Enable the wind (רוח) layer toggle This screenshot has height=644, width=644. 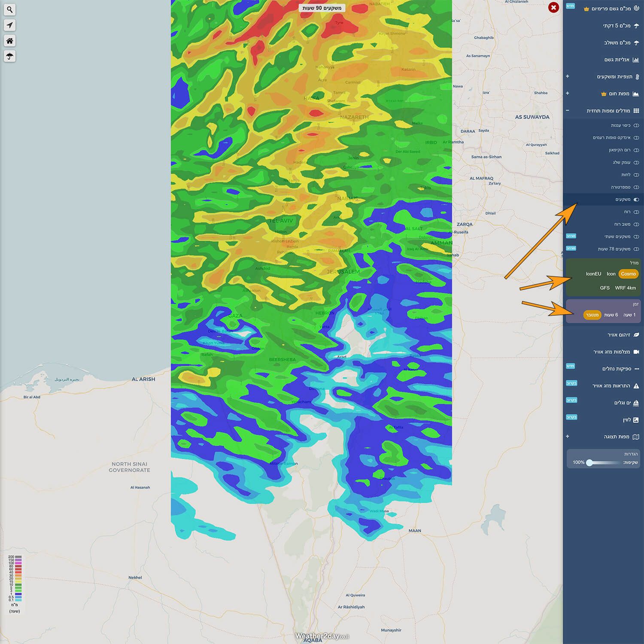[x=636, y=212]
